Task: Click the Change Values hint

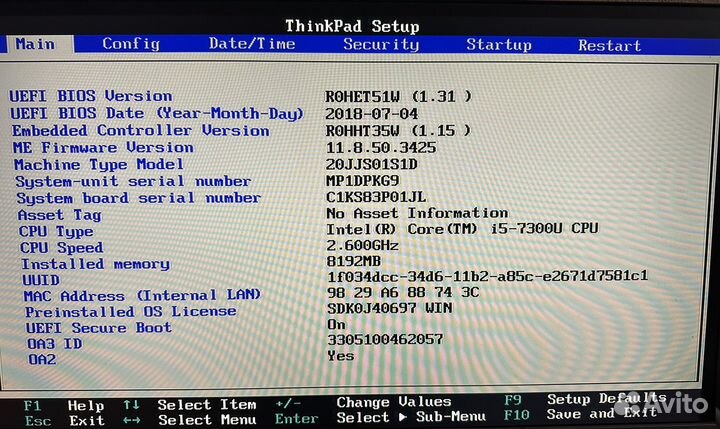Action: [363, 402]
